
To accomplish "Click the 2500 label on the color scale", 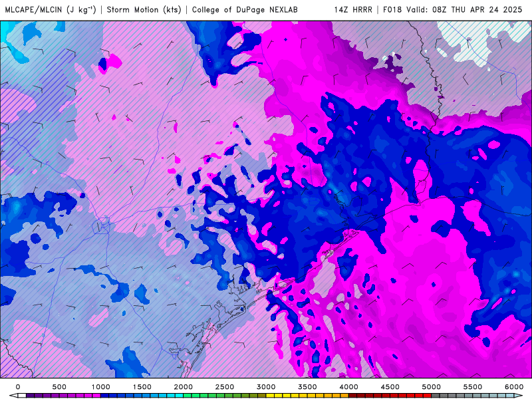I will pos(225,387).
